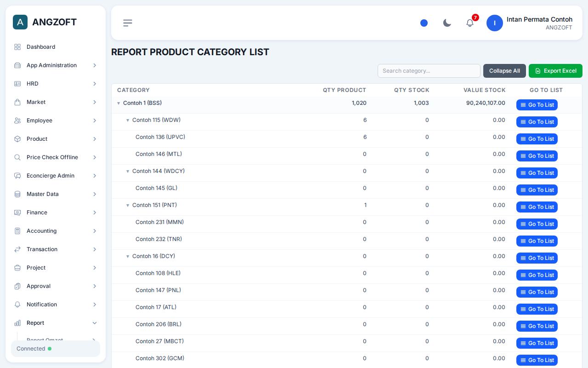Click the Product box icon
588x368 pixels.
(17, 139)
